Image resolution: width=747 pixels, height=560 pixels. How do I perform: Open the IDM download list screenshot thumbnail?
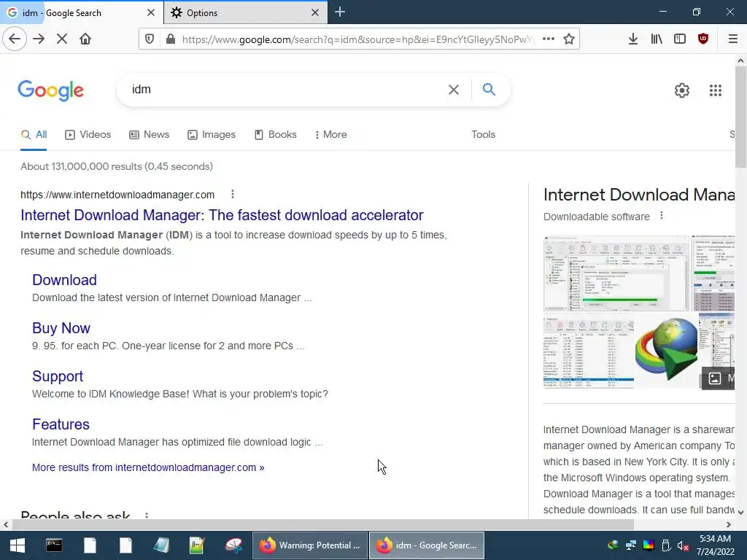click(x=589, y=351)
